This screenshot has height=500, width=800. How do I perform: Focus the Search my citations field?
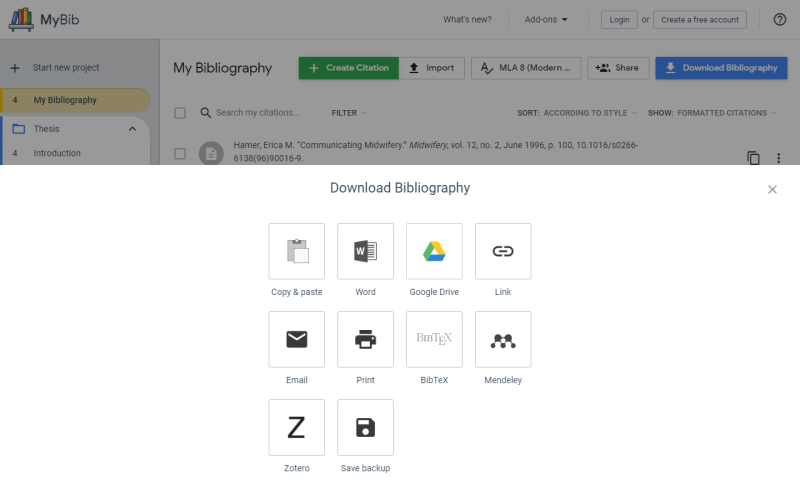coord(258,113)
